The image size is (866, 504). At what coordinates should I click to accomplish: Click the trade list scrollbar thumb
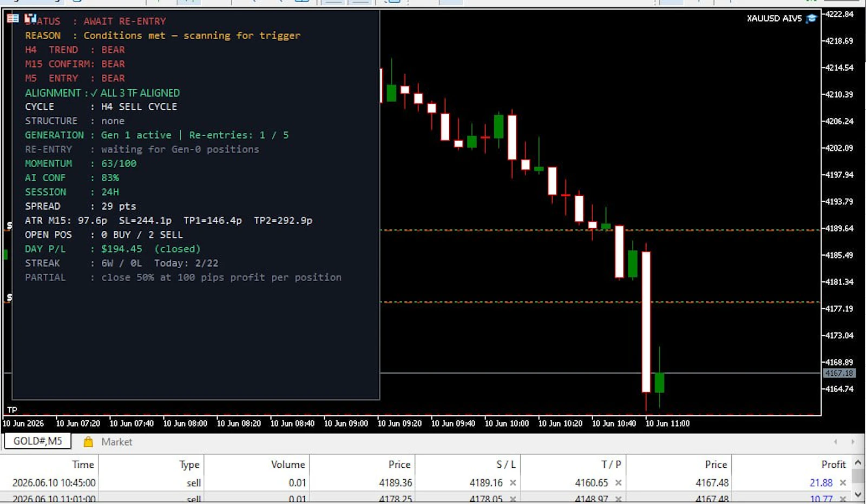point(858,476)
